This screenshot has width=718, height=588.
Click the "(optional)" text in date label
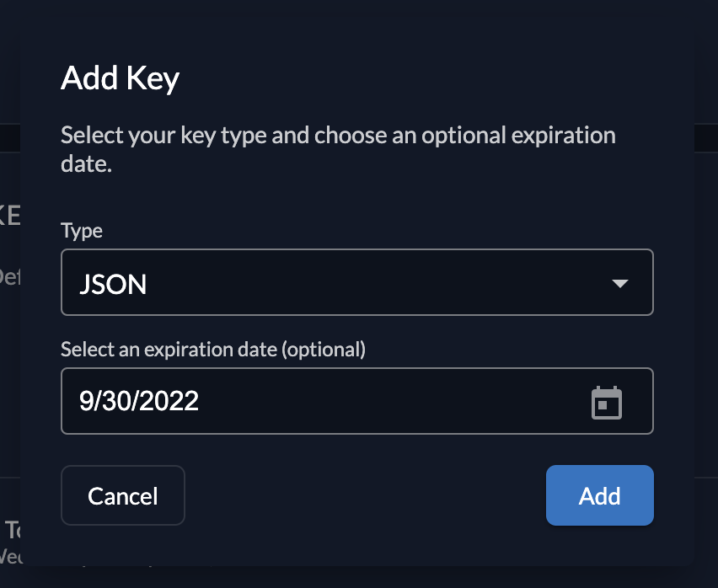tap(322, 349)
